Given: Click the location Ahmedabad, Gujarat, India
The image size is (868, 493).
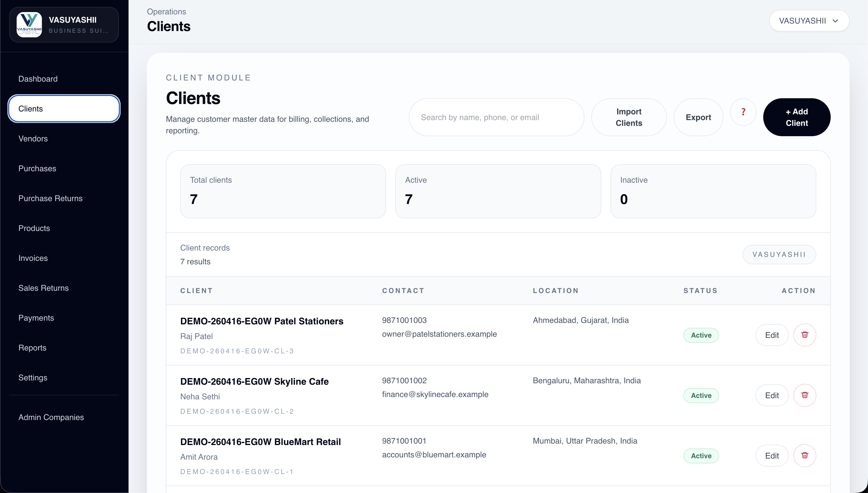Looking at the screenshot, I should pyautogui.click(x=581, y=320).
